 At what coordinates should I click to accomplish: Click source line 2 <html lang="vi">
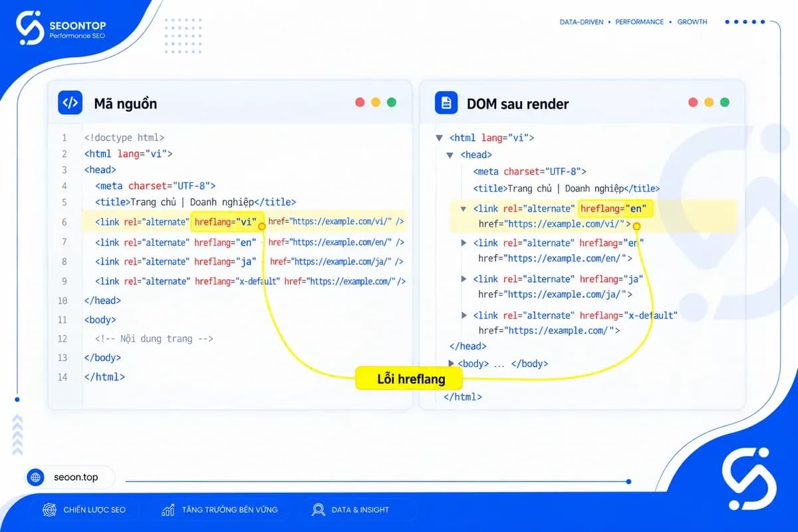[128, 154]
